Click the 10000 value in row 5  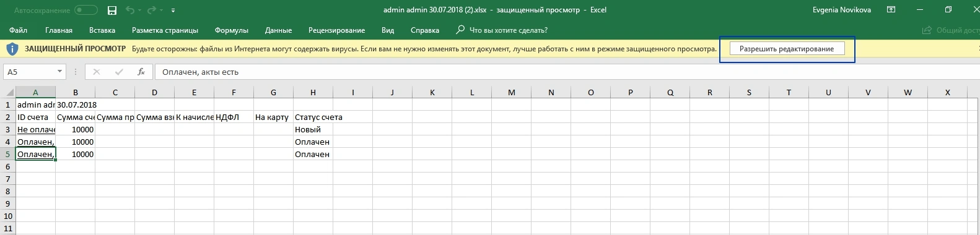(x=75, y=154)
